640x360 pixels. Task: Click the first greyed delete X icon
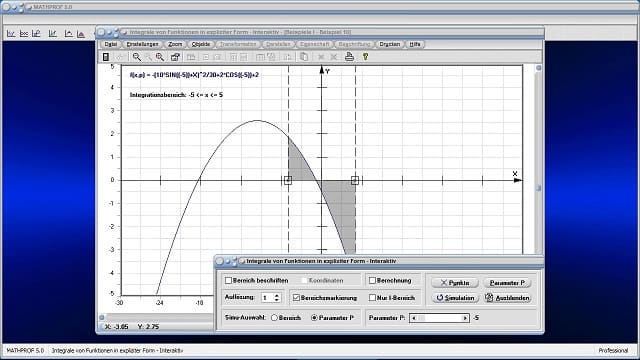(x=321, y=58)
